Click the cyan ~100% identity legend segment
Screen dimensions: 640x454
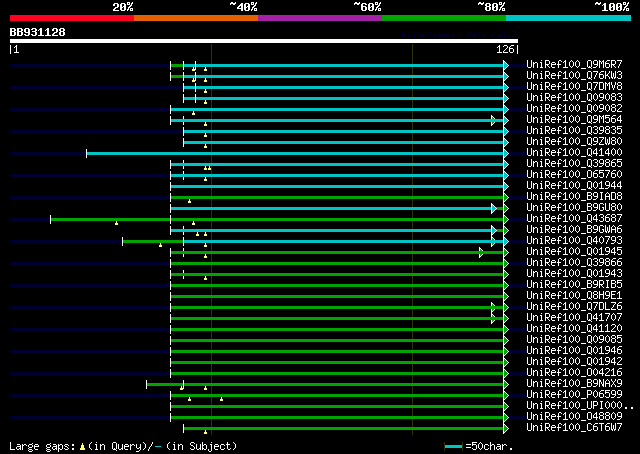tap(569, 18)
